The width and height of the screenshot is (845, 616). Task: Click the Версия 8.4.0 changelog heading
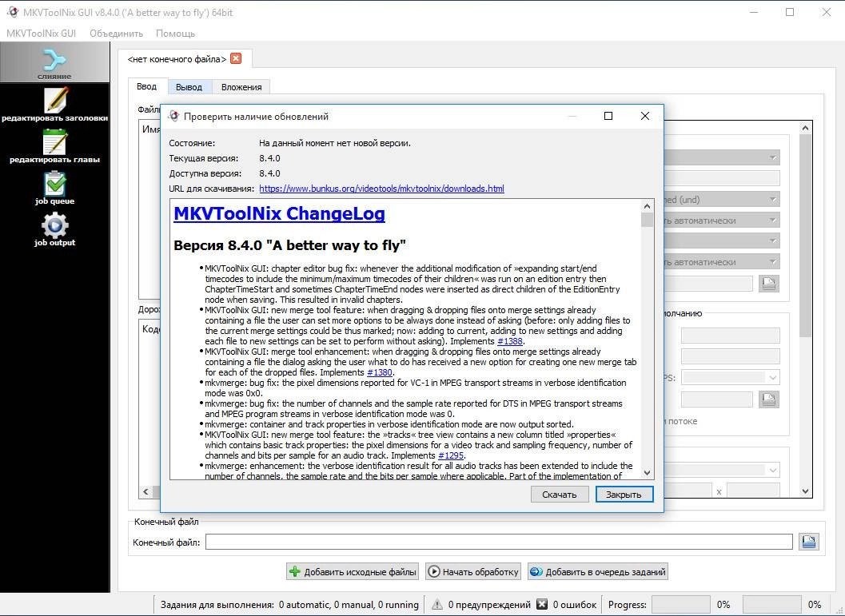pos(289,245)
